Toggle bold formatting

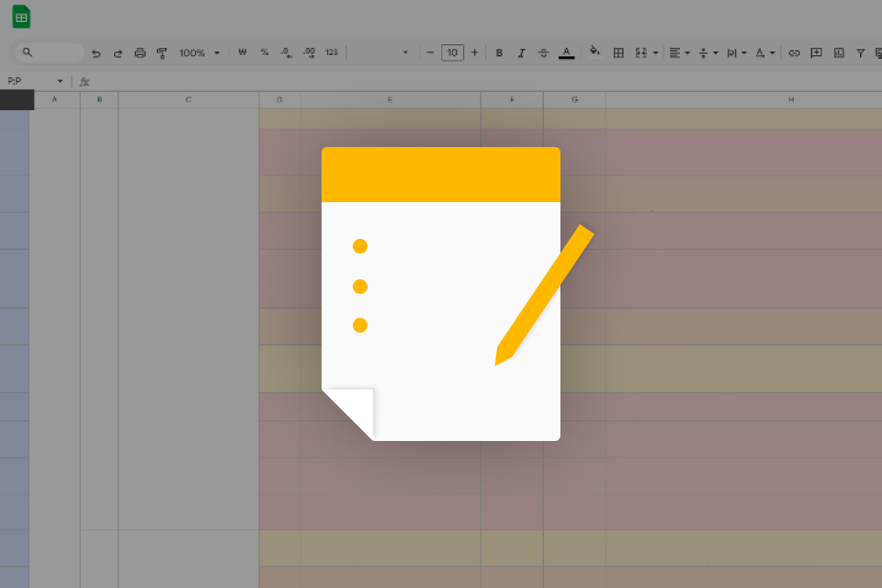(499, 53)
